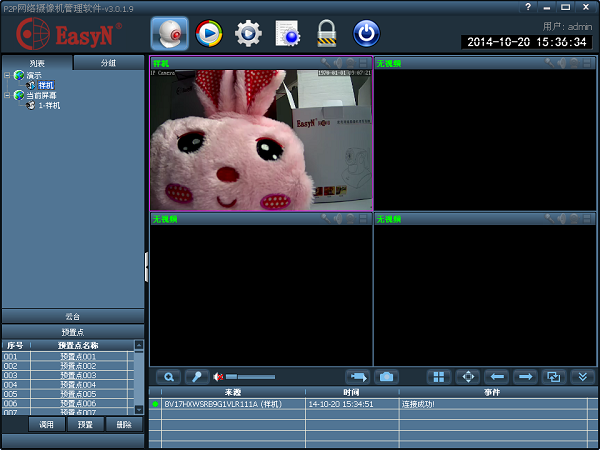Switch to the 分组 tab
Image resolution: width=600 pixels, height=450 pixels.
point(108,63)
